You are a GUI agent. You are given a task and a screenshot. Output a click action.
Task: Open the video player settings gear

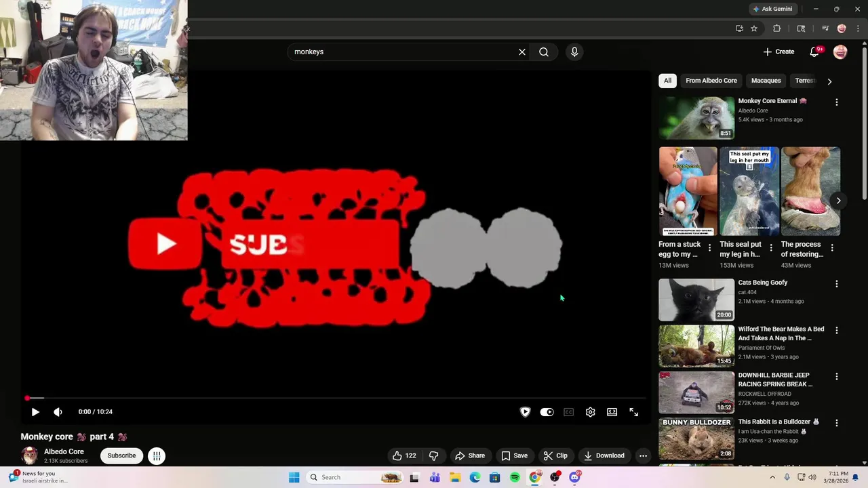pos(590,412)
